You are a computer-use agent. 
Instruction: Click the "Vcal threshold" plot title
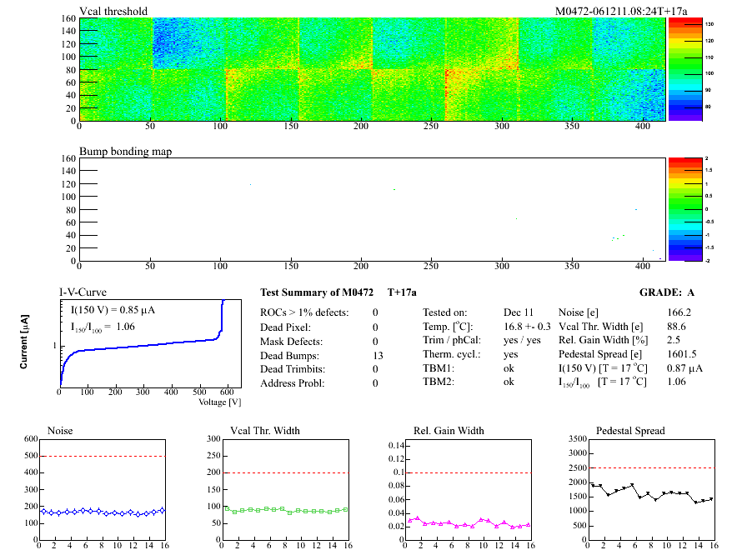pyautogui.click(x=113, y=12)
